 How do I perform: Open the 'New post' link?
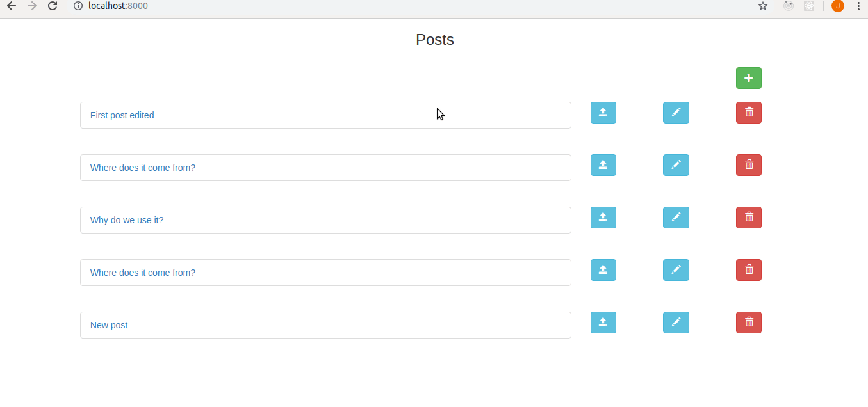(109, 325)
